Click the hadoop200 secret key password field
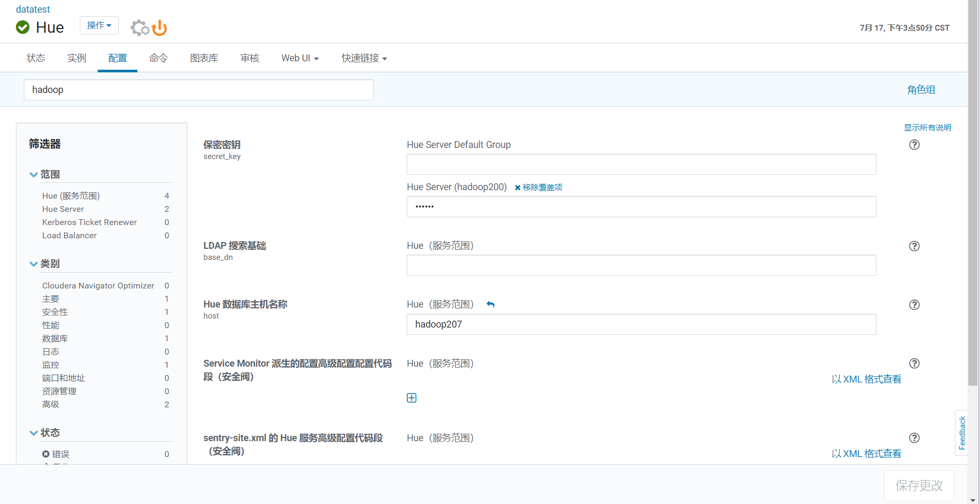Screen dimensions: 980x504 641,207
